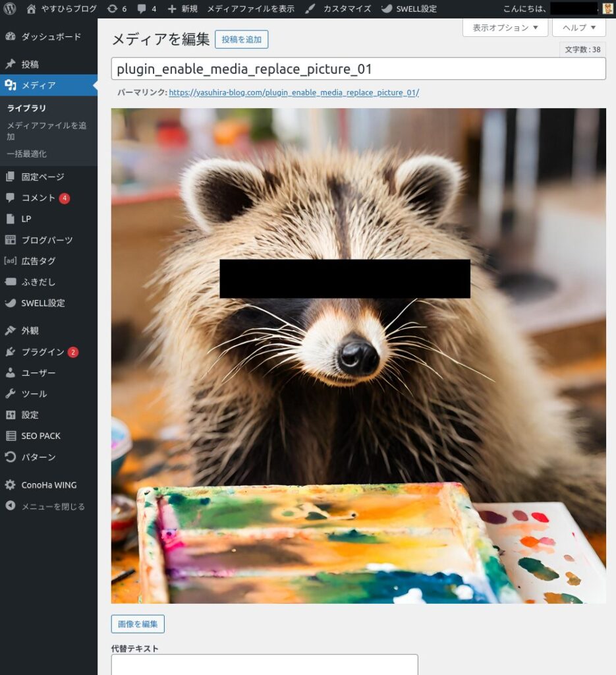Open the updates icon showing 6

point(113,9)
